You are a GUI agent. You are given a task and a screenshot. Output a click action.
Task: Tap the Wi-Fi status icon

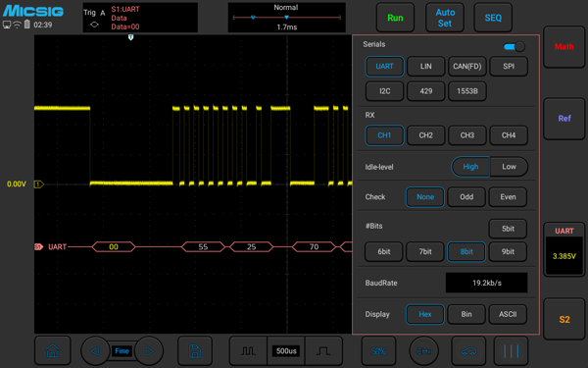[x=17, y=25]
